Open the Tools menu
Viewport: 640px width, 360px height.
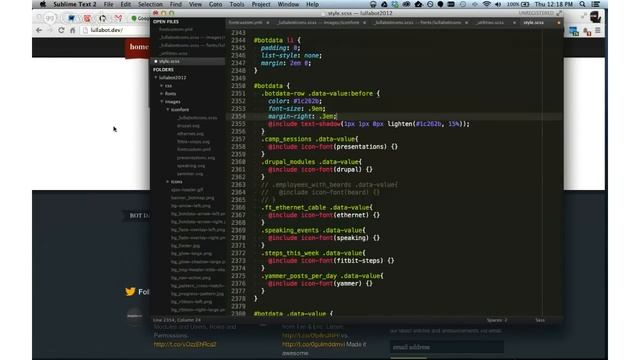point(237,4)
